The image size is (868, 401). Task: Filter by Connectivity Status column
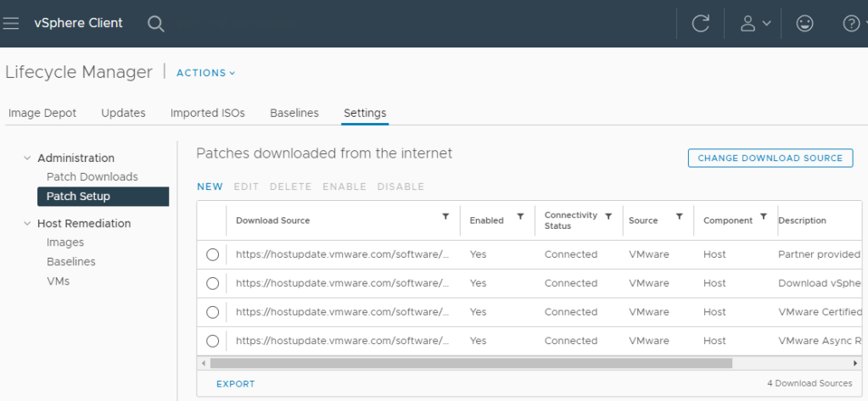point(608,217)
